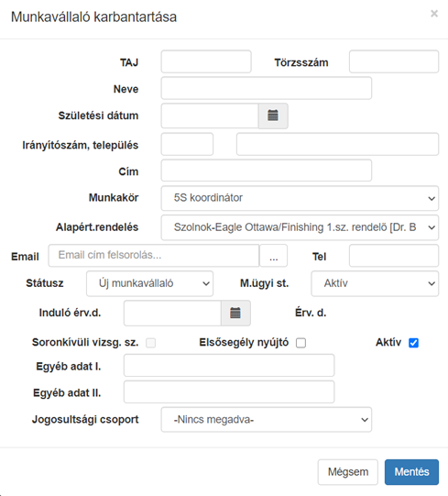Open the Születési dátum calendar picker

click(x=273, y=116)
